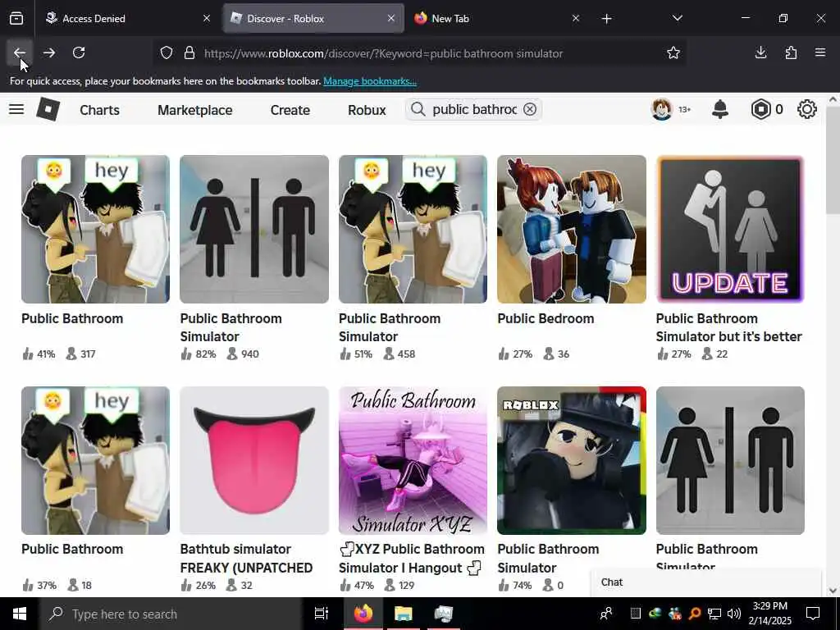Viewport: 840px width, 630px height.
Task: Click the Firefox taskbar icon
Action: click(363, 614)
